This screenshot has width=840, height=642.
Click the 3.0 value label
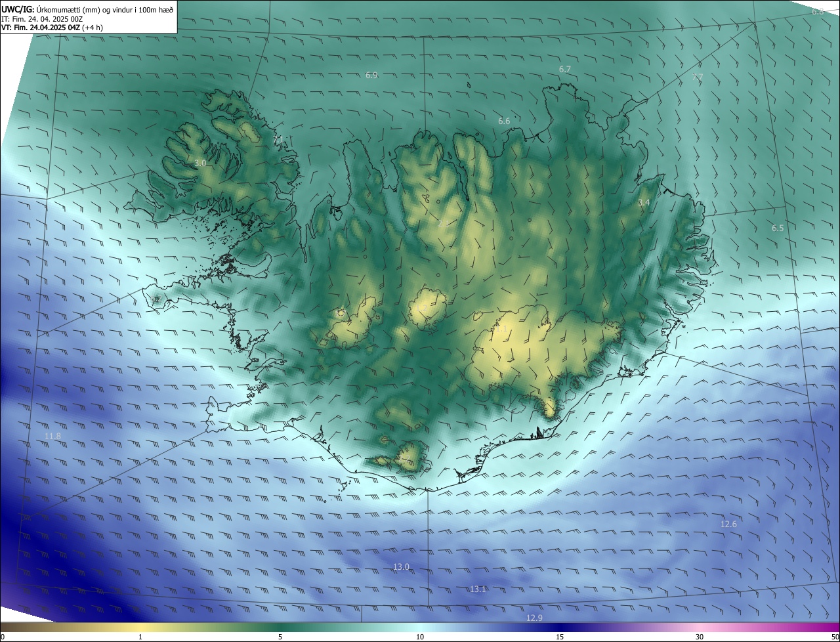click(200, 163)
